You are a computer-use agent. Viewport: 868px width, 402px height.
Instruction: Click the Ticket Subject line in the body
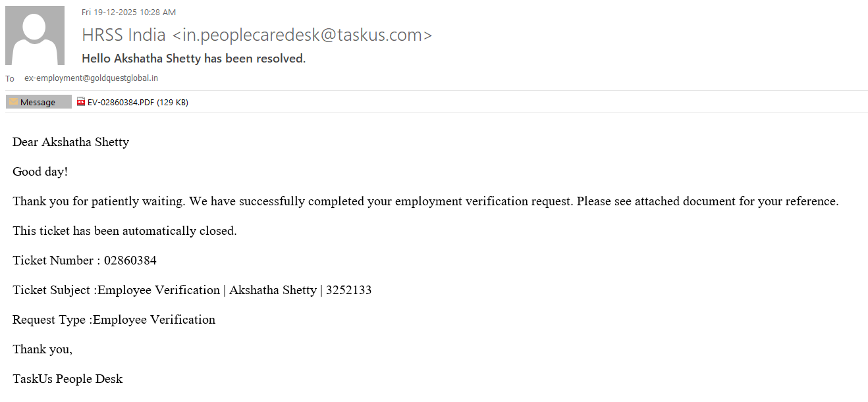(192, 290)
